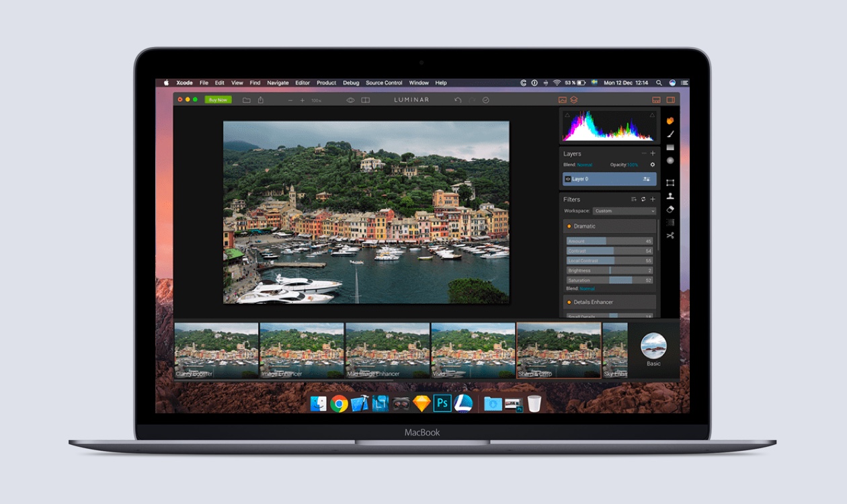Zoom in with the plus toolbar icon
The width and height of the screenshot is (847, 504).
pyautogui.click(x=302, y=100)
